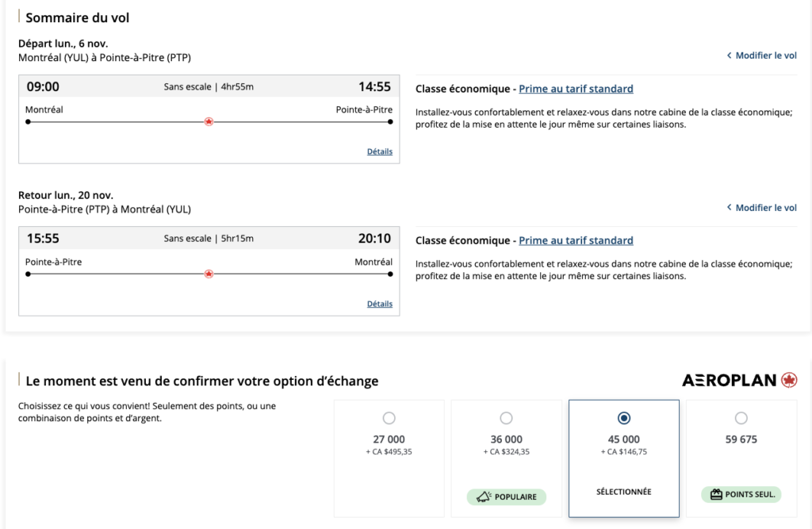Expand Détails for the 15:55 return flight

pyautogui.click(x=379, y=304)
